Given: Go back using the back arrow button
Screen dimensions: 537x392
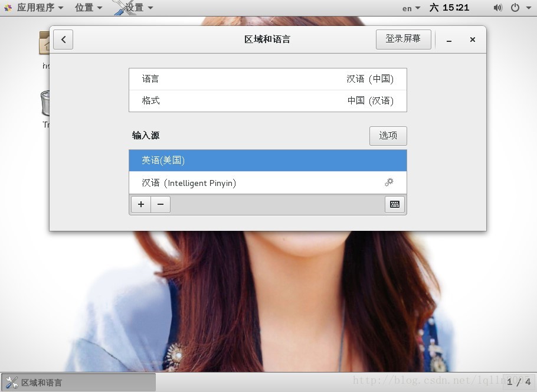Looking at the screenshot, I should pos(63,40).
